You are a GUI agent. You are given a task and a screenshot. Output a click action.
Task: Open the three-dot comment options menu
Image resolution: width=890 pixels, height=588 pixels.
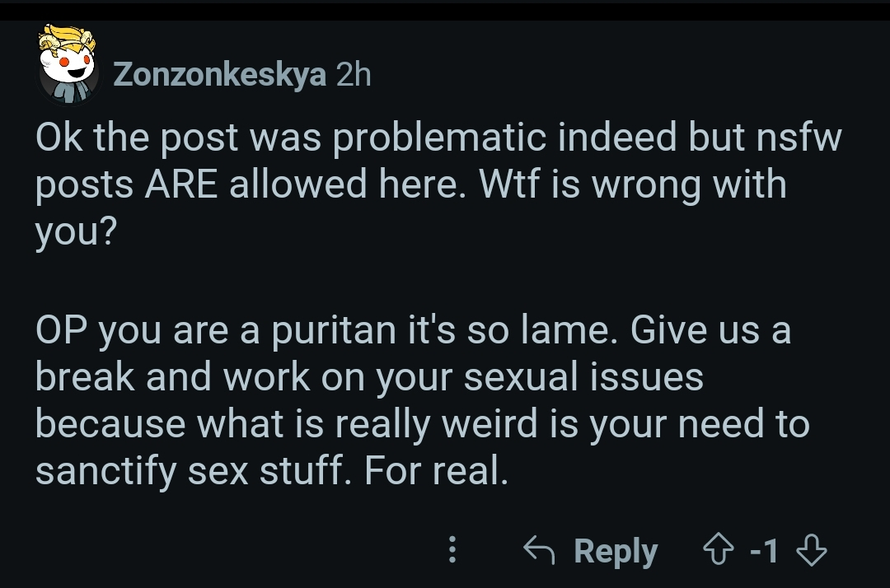click(452, 551)
